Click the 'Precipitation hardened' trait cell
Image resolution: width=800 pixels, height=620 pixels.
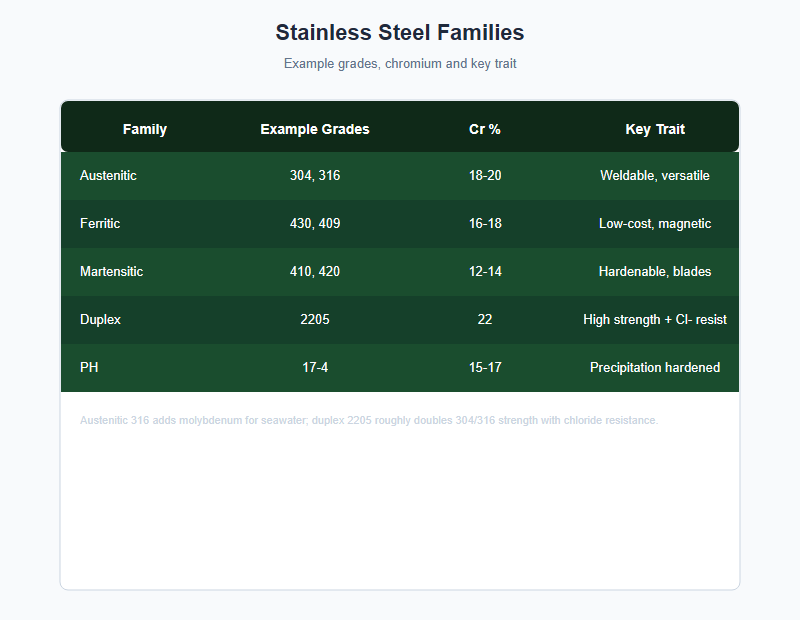tap(655, 368)
